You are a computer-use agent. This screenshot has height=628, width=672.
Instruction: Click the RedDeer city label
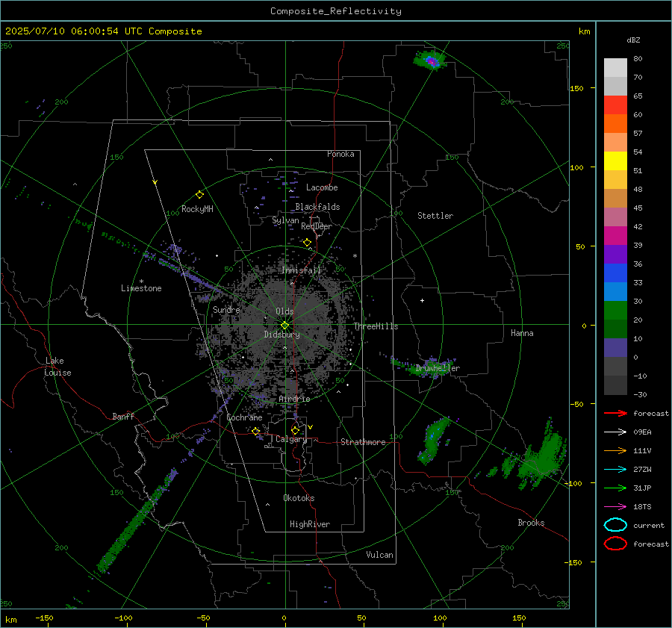pos(317,226)
